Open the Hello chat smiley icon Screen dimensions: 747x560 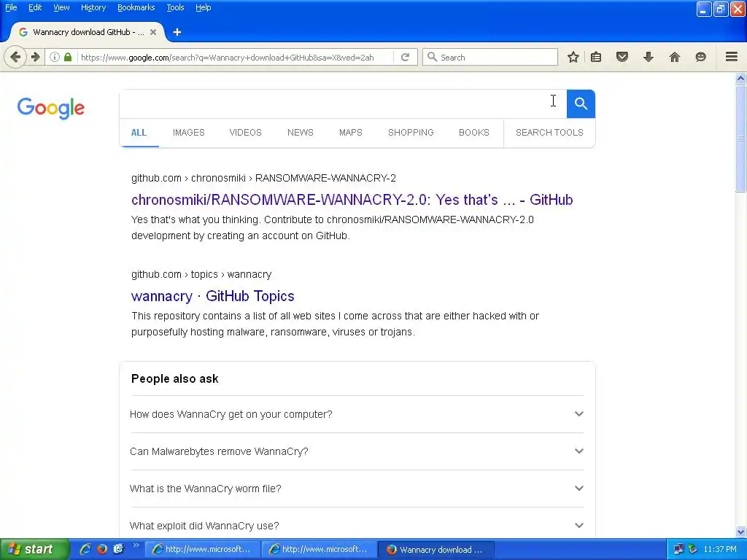pyautogui.click(x=701, y=57)
